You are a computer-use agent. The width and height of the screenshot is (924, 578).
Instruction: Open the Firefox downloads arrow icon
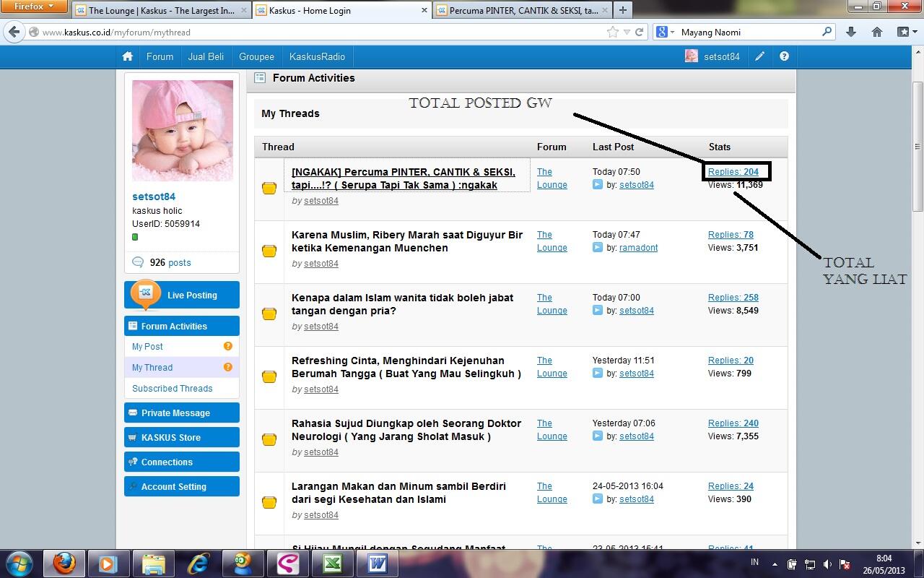pos(850,32)
